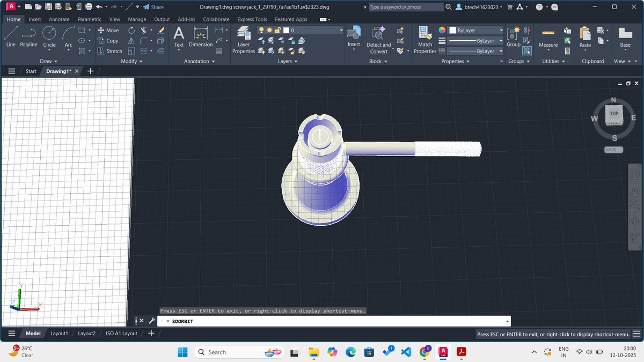The image size is (644, 362).
Task: Switch to ISO A1 Layout tab
Action: point(121,334)
